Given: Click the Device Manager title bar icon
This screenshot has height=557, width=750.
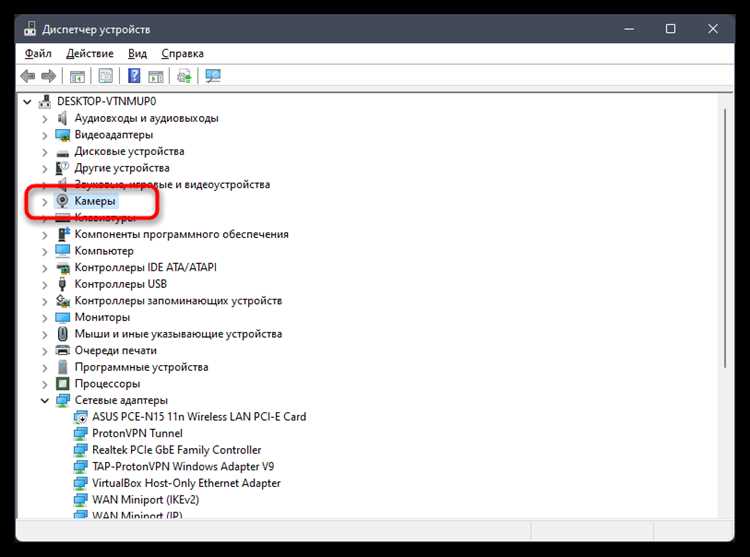Looking at the screenshot, I should coord(30,29).
